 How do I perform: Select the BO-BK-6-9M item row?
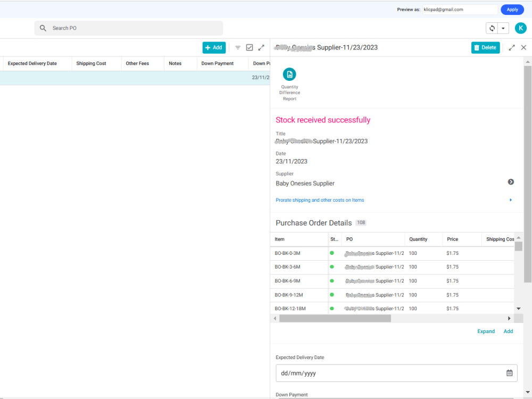[x=392, y=281]
